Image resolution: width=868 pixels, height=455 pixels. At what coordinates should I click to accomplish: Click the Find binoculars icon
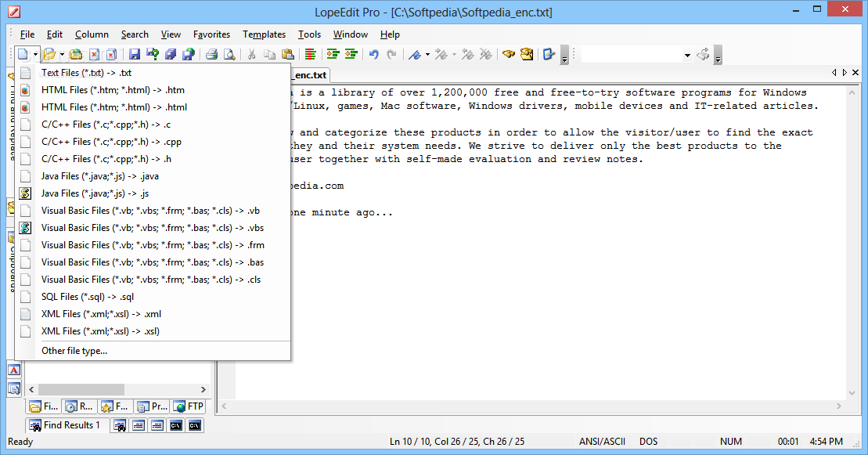click(x=509, y=54)
